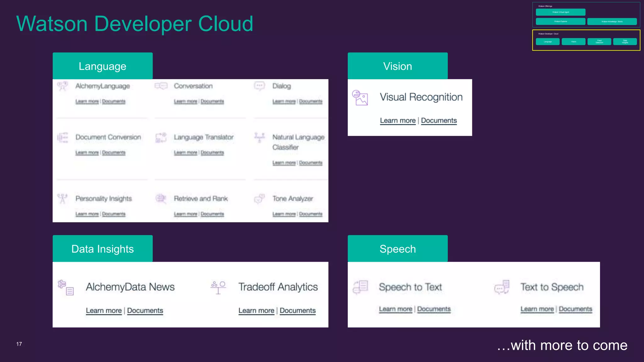This screenshot has width=644, height=362.
Task: Open Watson Knowledge Studio in overview map
Action: [612, 21]
